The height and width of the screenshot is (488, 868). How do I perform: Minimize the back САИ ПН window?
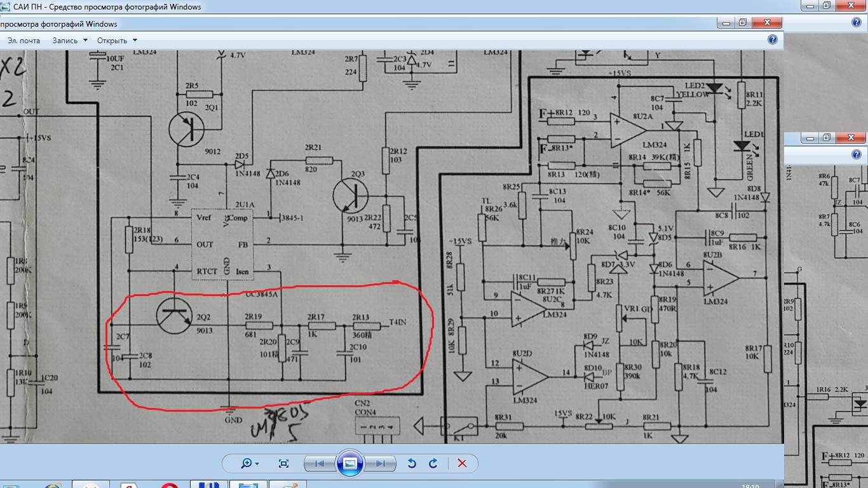pyautogui.click(x=810, y=5)
